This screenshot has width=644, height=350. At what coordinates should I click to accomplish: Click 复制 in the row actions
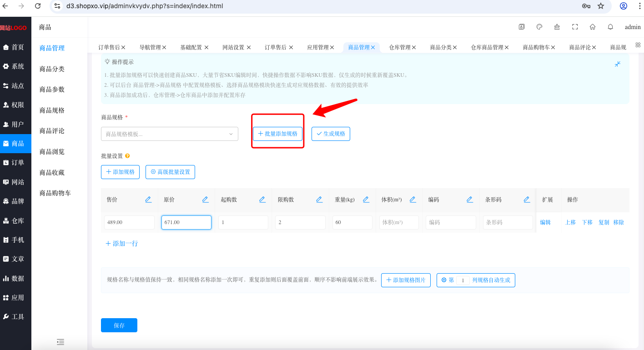(604, 222)
